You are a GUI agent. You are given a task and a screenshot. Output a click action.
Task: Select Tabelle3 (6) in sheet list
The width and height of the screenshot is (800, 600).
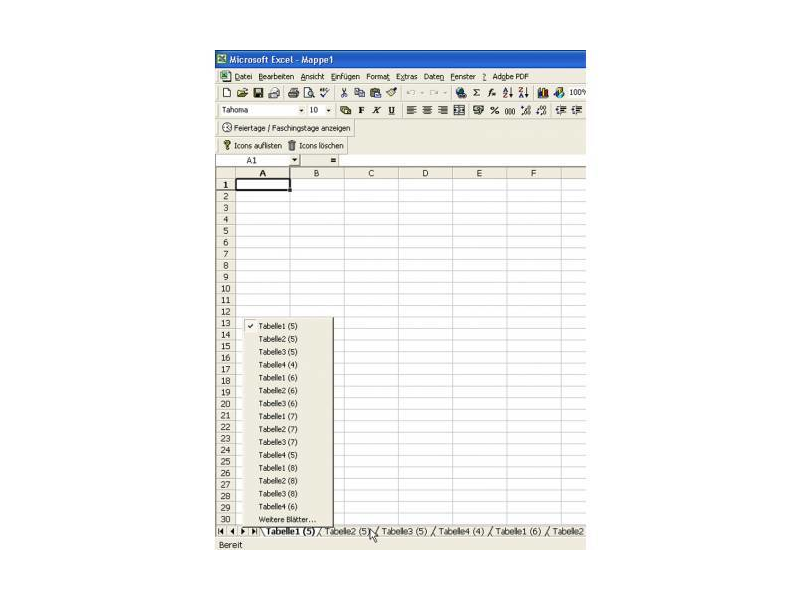point(278,404)
